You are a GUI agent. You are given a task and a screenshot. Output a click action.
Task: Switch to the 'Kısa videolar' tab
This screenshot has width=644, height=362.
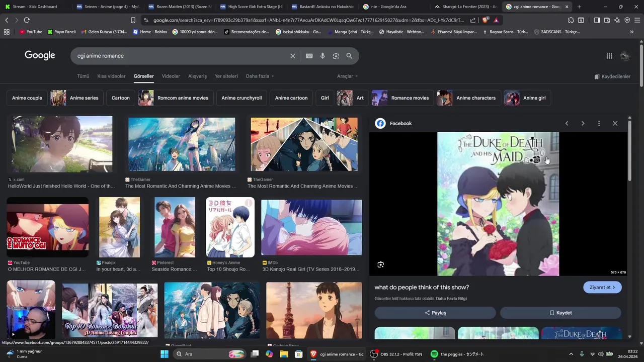pyautogui.click(x=111, y=76)
